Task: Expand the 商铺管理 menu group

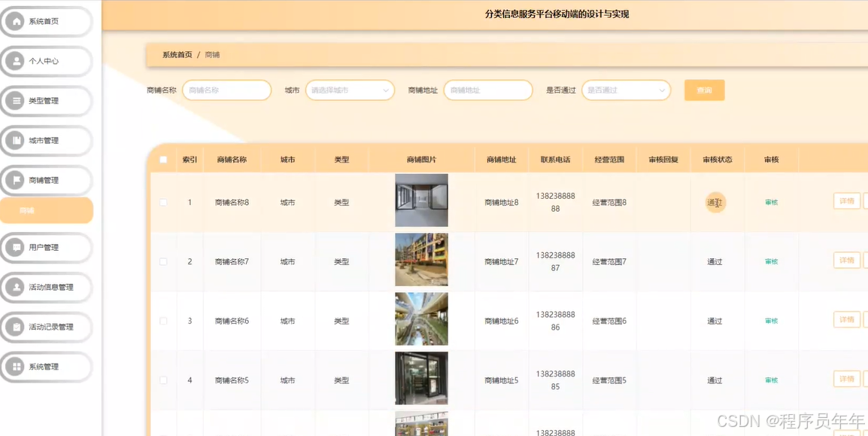Action: coord(47,180)
